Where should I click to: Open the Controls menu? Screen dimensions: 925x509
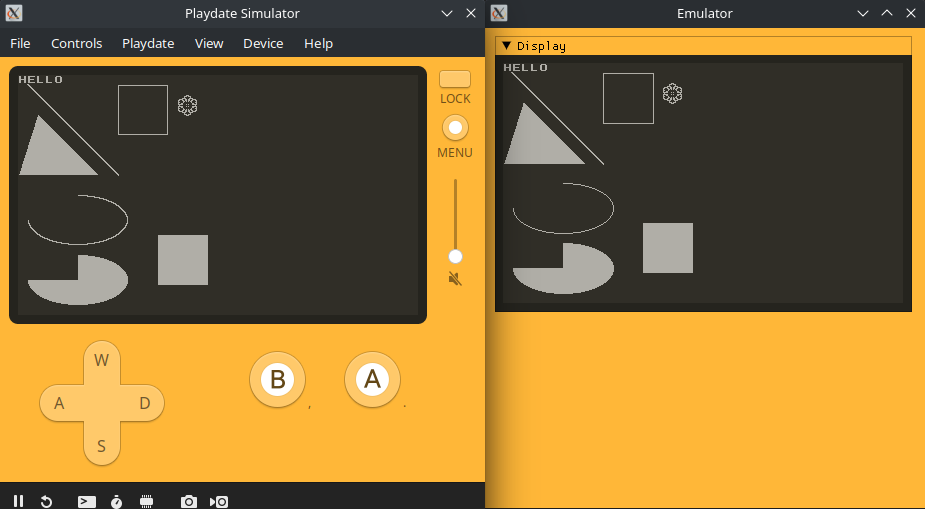coord(77,44)
